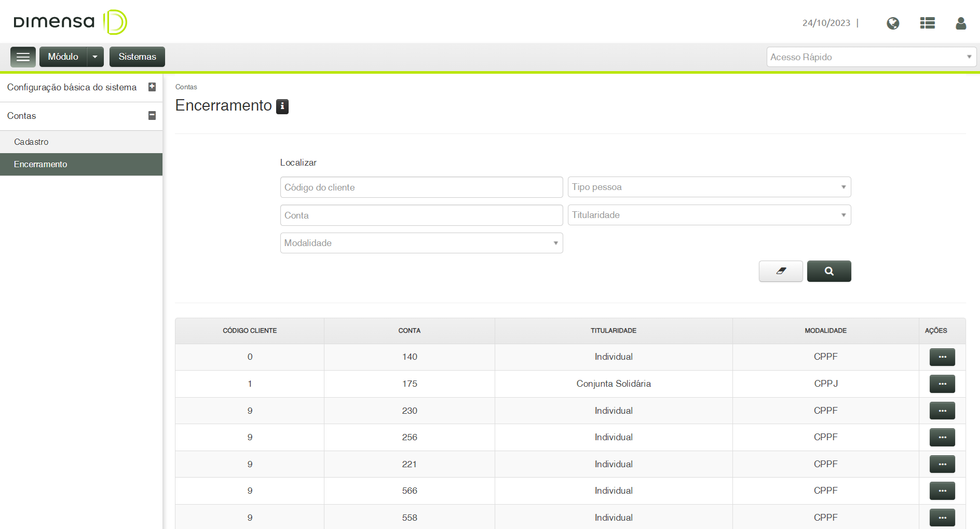Open the Modalidade dropdown
Screen dimensions: 980x529
[x=421, y=243]
